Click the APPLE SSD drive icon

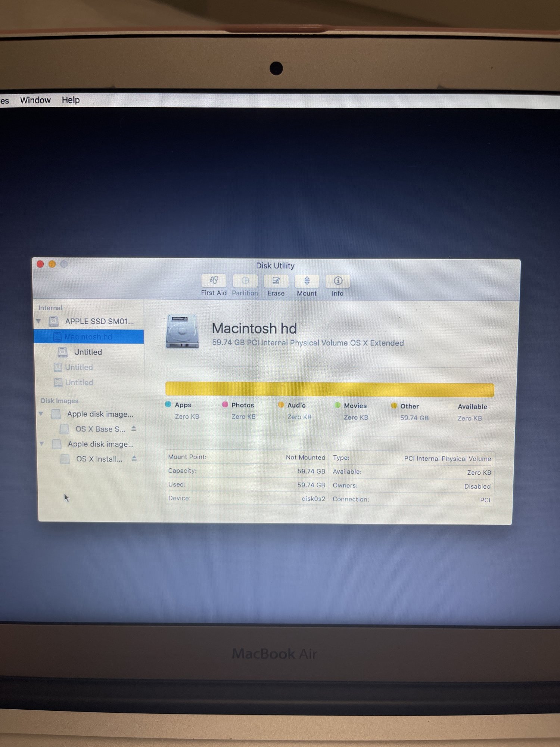[x=54, y=321]
